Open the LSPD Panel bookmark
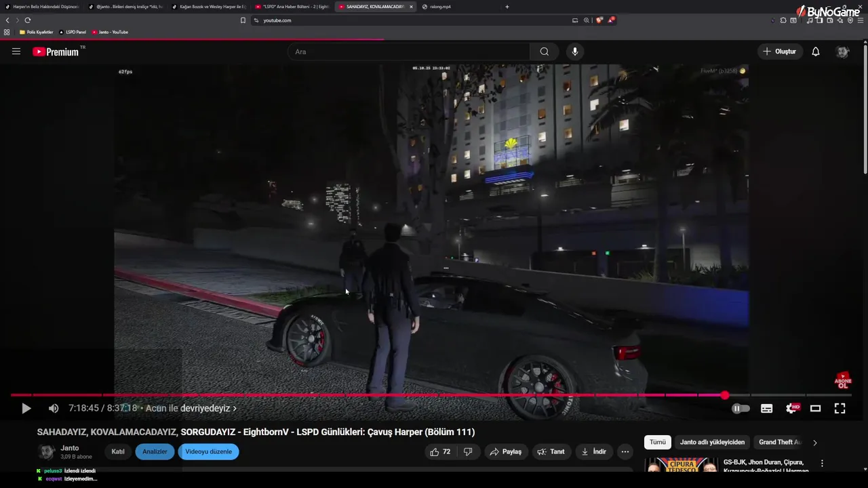868x488 pixels. (73, 32)
